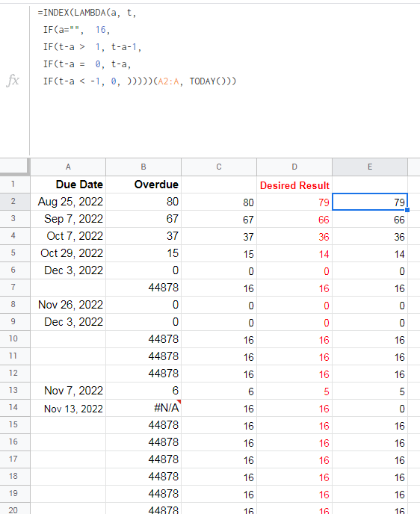The height and width of the screenshot is (514, 420).
Task: Click cell 'Sep 7, 2022'
Action: pyautogui.click(x=68, y=219)
